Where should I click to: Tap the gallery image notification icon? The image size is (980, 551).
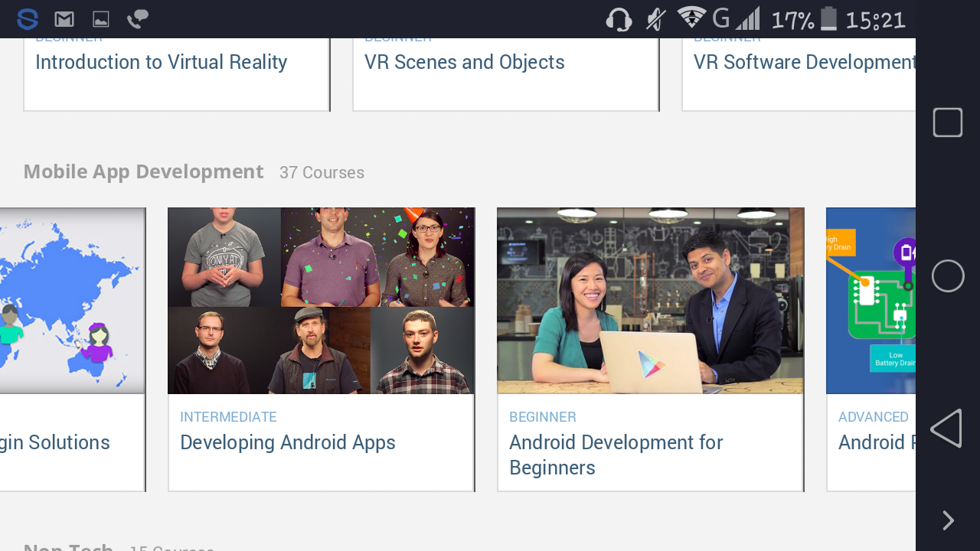coord(100,19)
